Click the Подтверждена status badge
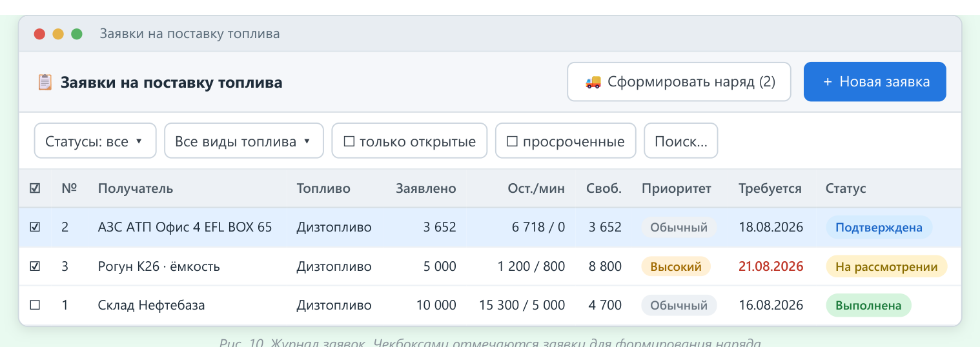Screen dimensions: 980x347 click(879, 227)
